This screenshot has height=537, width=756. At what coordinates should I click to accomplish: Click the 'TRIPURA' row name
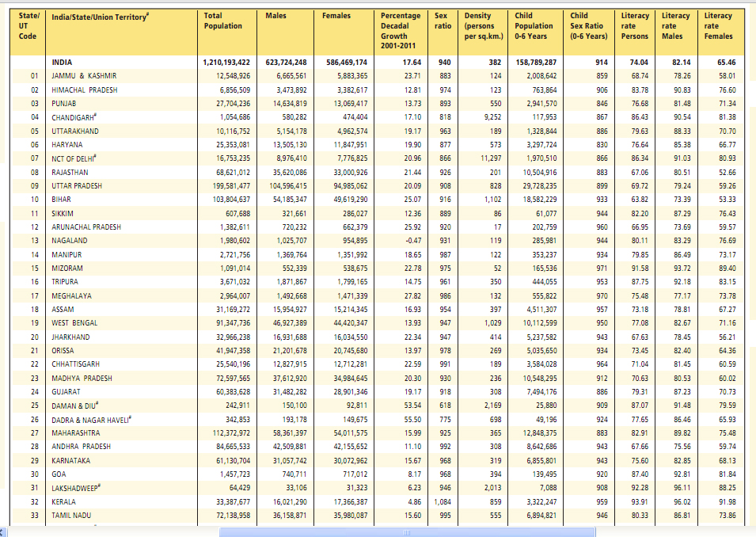(65, 282)
